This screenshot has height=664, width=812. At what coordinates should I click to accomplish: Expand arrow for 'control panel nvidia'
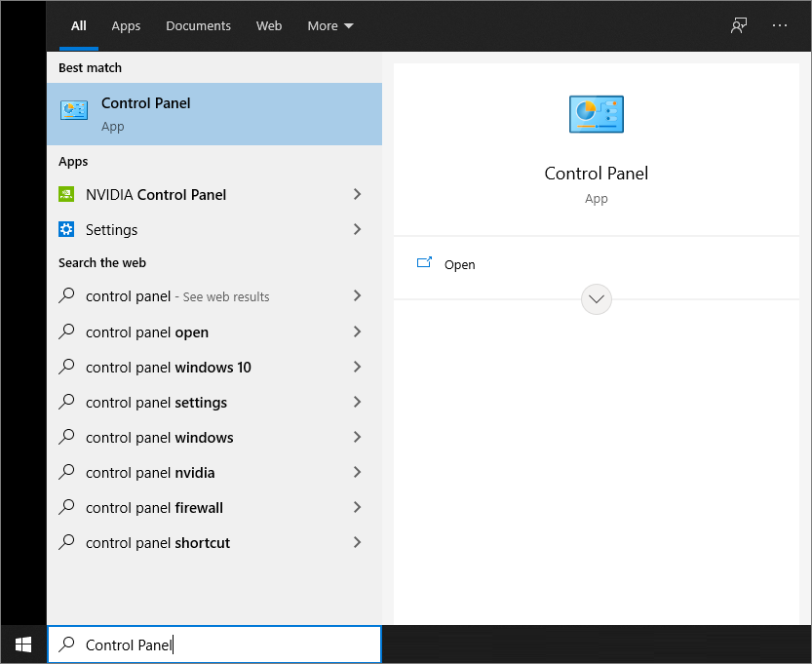pos(357,472)
